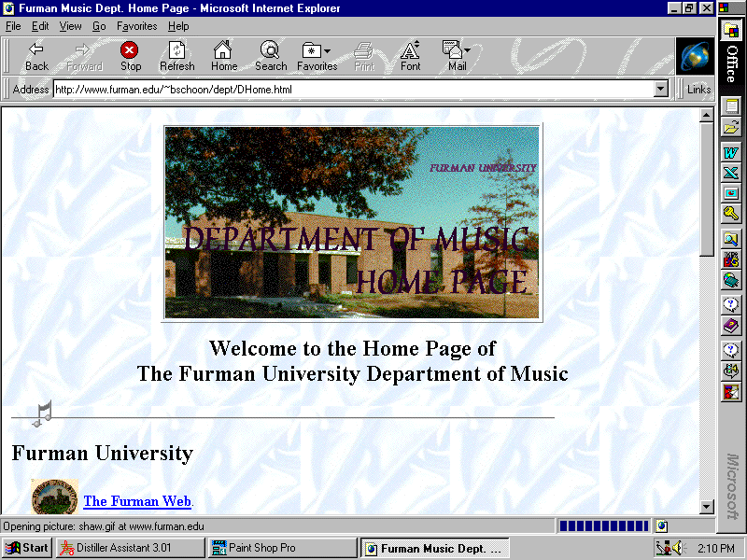Open the purple help book icon
The image size is (747, 560).
point(731,326)
